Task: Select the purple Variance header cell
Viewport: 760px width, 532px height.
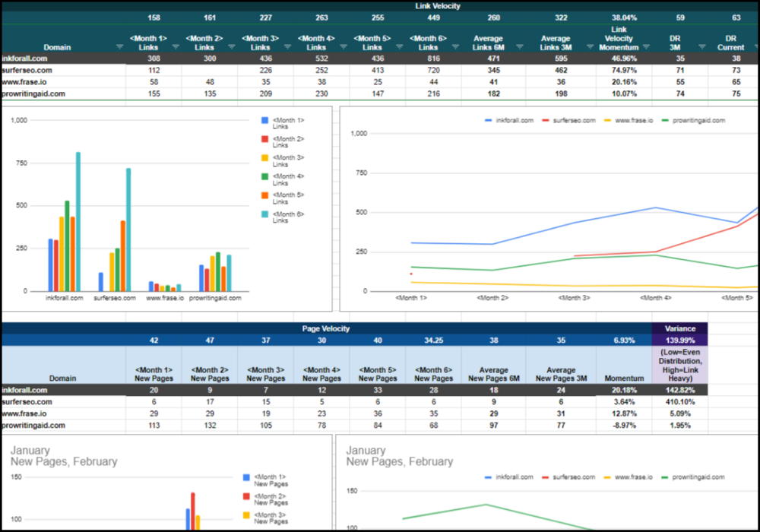Action: (679, 328)
